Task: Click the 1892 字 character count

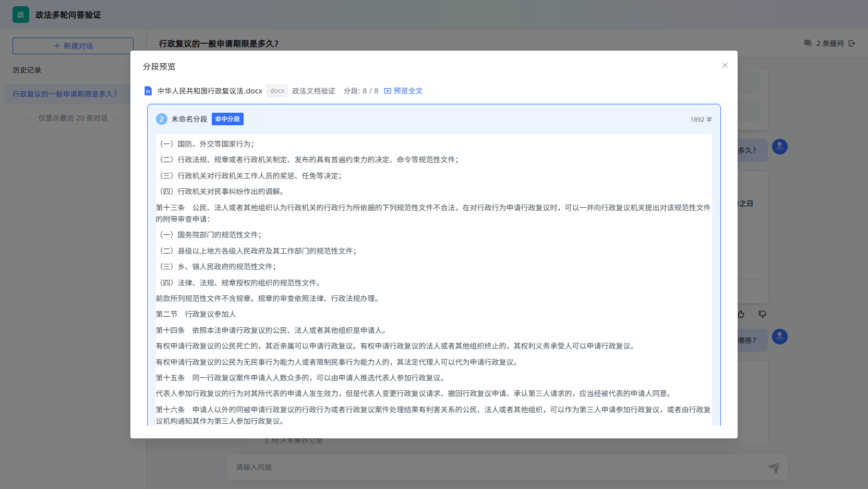Action: [701, 120]
